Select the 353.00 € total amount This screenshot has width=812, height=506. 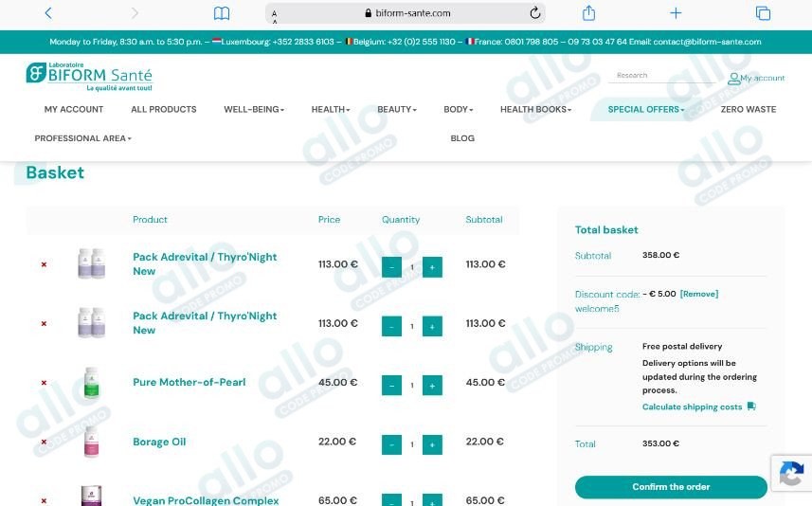[660, 443]
